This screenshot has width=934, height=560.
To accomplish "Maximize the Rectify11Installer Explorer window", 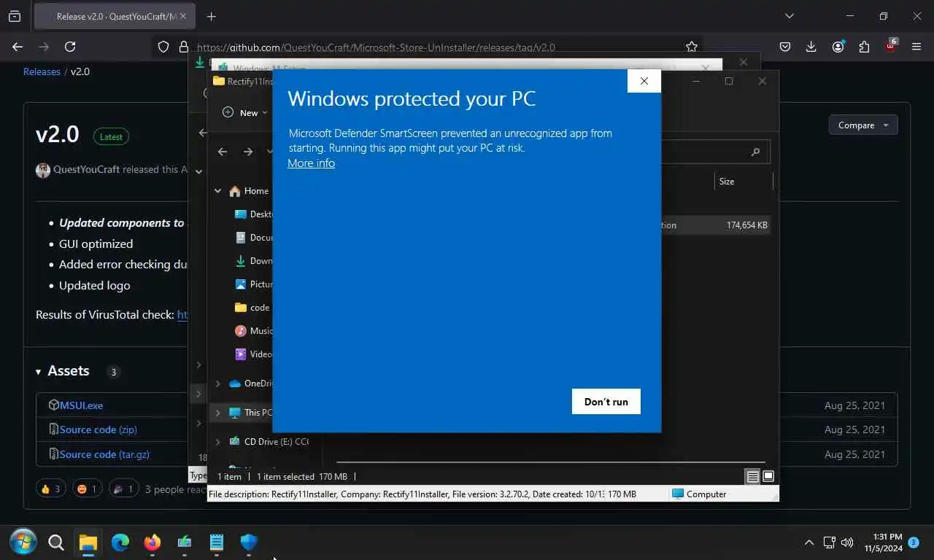I will point(728,81).
